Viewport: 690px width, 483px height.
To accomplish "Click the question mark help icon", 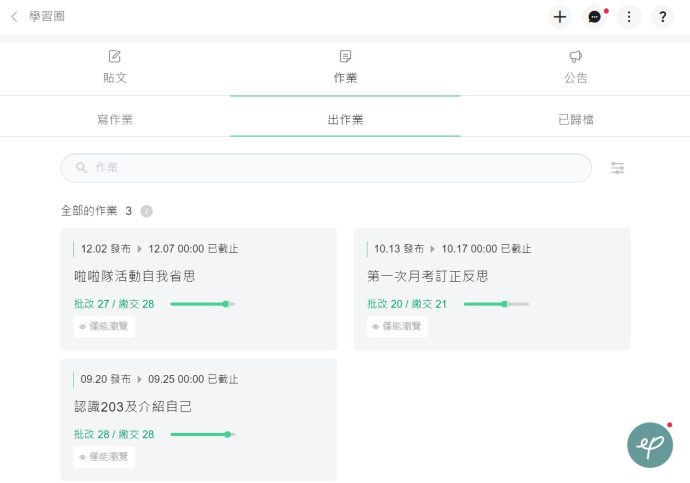I will point(662,17).
